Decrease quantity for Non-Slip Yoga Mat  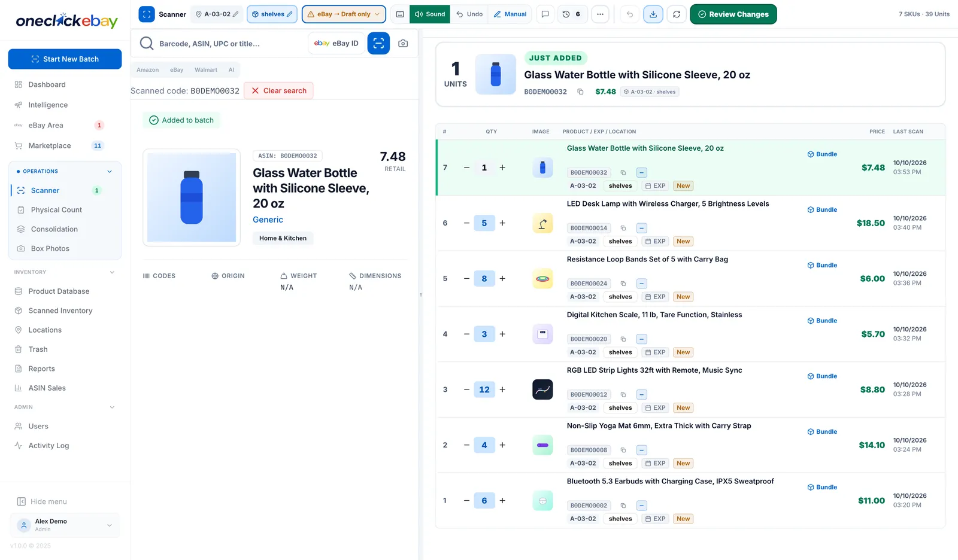pos(466,445)
